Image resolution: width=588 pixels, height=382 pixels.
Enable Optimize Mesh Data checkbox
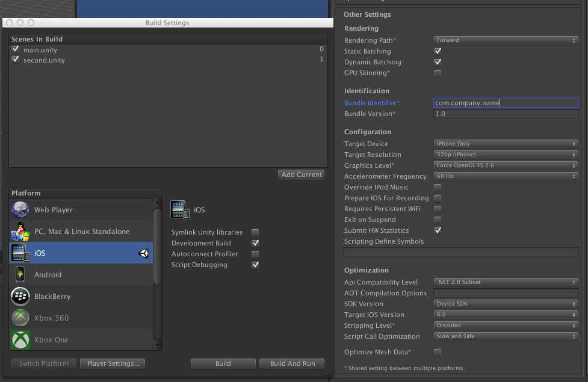(x=438, y=352)
